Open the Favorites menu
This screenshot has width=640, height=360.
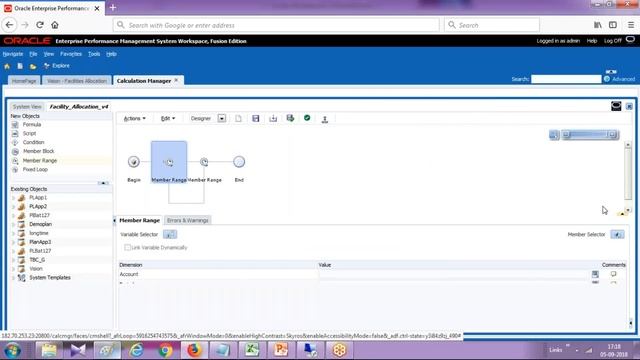(71, 54)
